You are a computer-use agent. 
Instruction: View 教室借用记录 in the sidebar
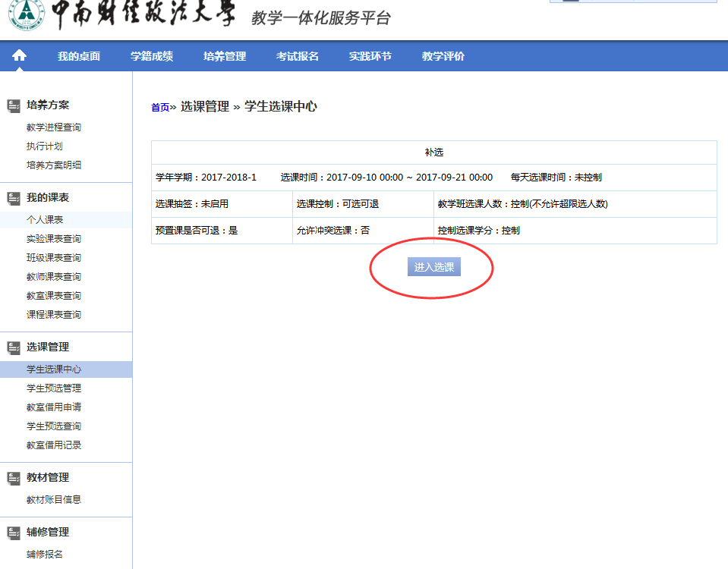(54, 445)
